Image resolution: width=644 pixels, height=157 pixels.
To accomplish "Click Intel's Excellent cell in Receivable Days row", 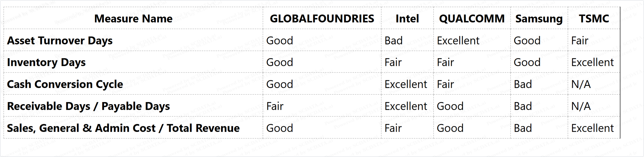I will pos(406,106).
